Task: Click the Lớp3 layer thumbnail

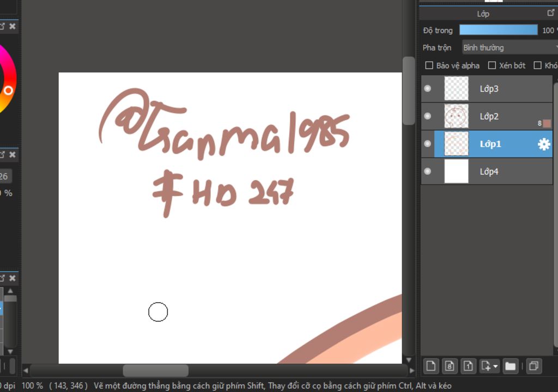Action: [456, 89]
